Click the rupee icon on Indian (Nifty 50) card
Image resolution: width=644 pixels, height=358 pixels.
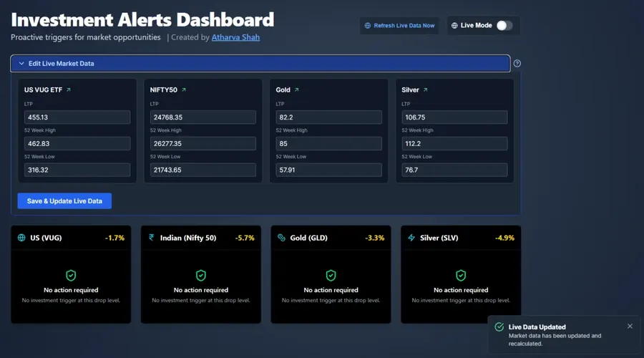tap(152, 237)
